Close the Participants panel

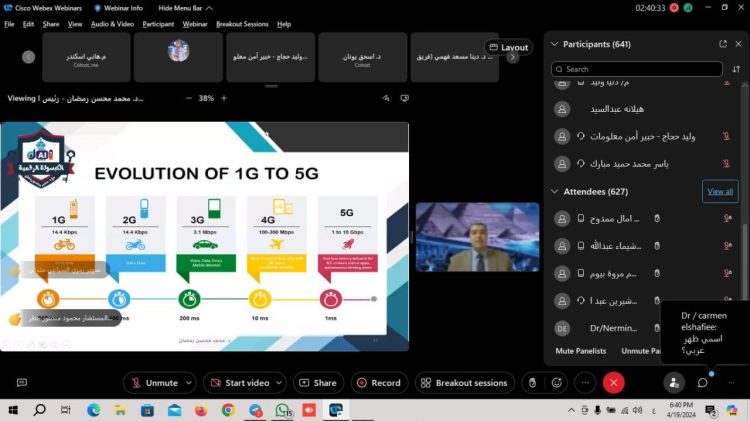pos(738,44)
